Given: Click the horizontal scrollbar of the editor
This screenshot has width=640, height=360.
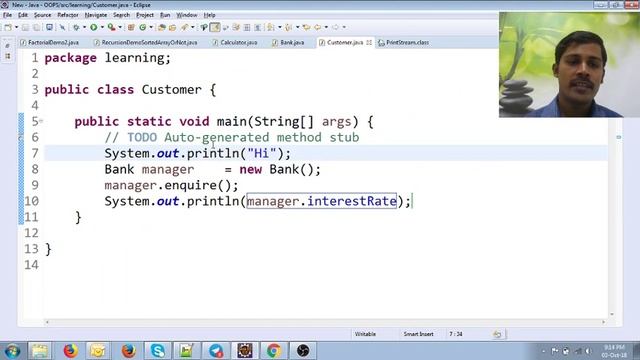Looking at the screenshot, I should pos(325,322).
